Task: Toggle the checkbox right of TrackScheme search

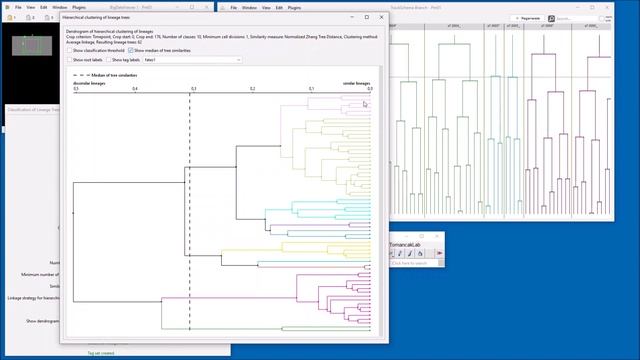Action: pyautogui.click(x=601, y=18)
